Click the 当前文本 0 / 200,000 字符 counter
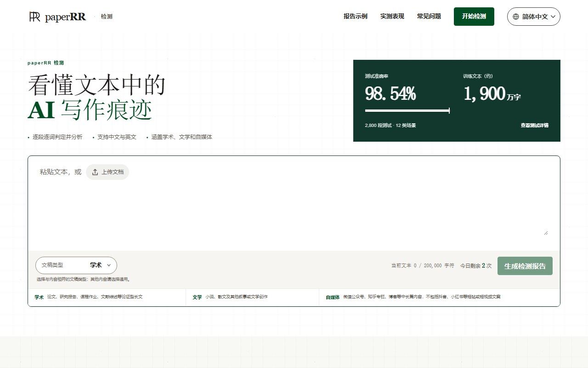The height and width of the screenshot is (368, 588). pyautogui.click(x=422, y=266)
